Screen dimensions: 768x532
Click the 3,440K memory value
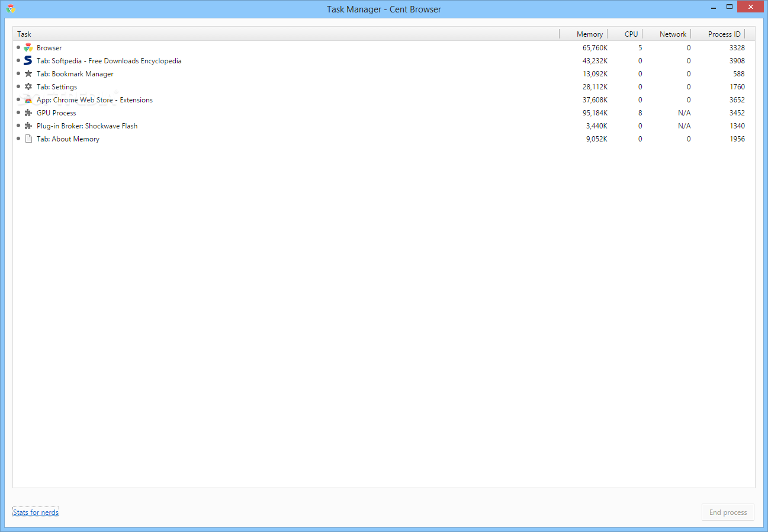pyautogui.click(x=597, y=126)
